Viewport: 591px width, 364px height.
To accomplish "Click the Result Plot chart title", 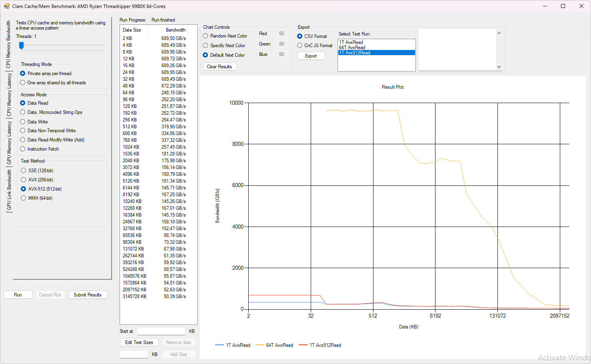I will [393, 87].
